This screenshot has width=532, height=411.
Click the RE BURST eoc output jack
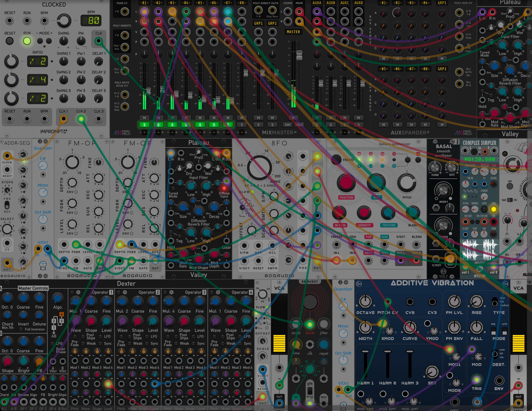point(324,403)
